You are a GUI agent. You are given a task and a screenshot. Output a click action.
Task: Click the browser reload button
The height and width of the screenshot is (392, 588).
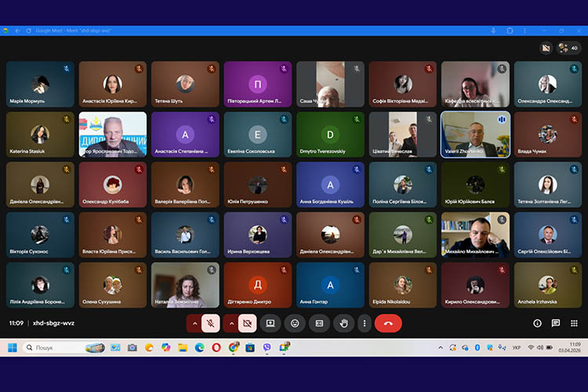pyautogui.click(x=28, y=31)
